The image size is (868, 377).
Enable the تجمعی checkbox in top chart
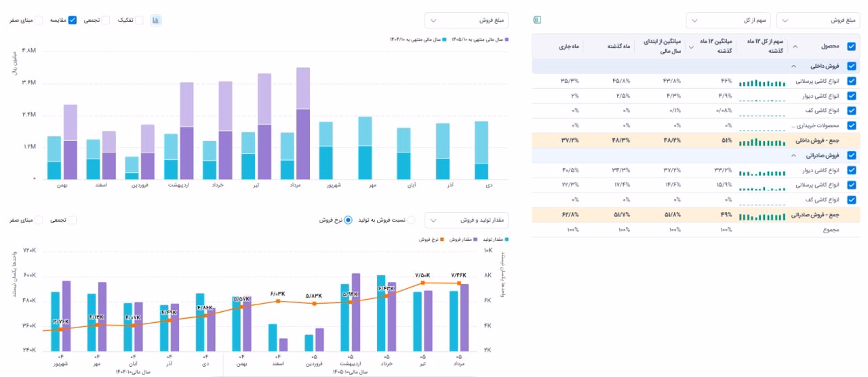click(x=105, y=20)
